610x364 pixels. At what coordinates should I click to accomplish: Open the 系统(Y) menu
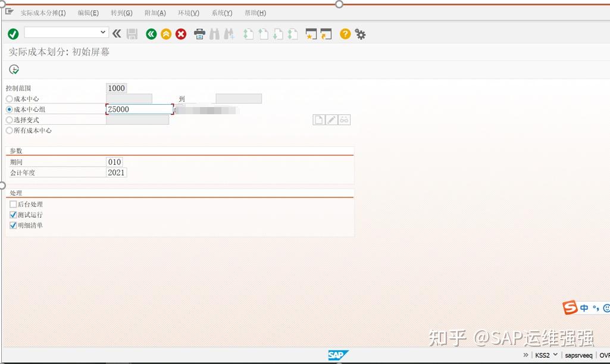click(x=221, y=12)
